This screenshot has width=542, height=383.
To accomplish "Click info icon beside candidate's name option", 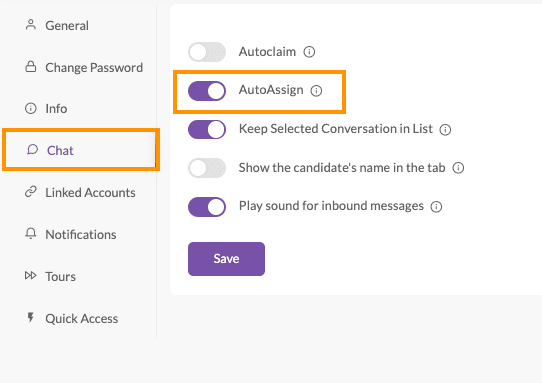I will (x=458, y=168).
